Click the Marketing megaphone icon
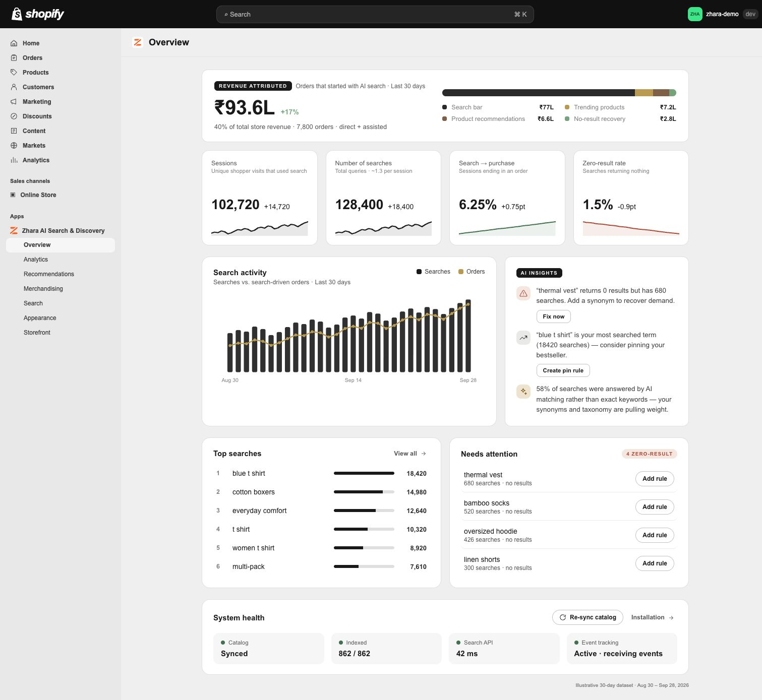 pyautogui.click(x=14, y=102)
